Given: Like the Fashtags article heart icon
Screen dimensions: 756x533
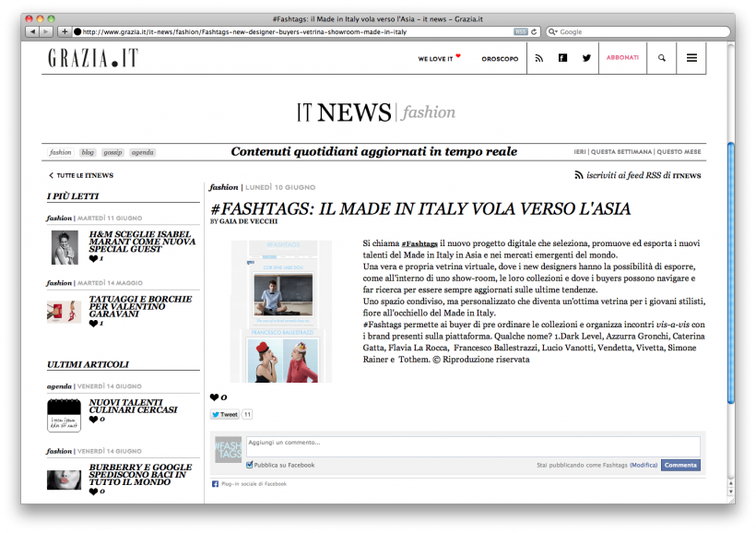Looking at the screenshot, I should (x=215, y=397).
